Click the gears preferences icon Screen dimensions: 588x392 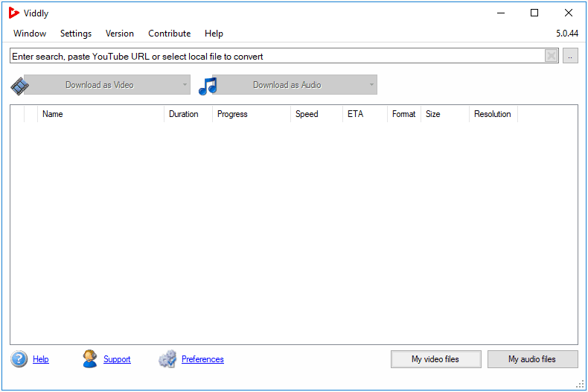[x=167, y=359]
